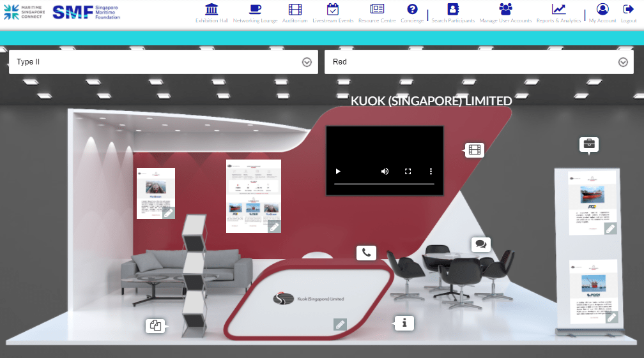
Task: Mute the booth video volume
Action: click(x=385, y=172)
